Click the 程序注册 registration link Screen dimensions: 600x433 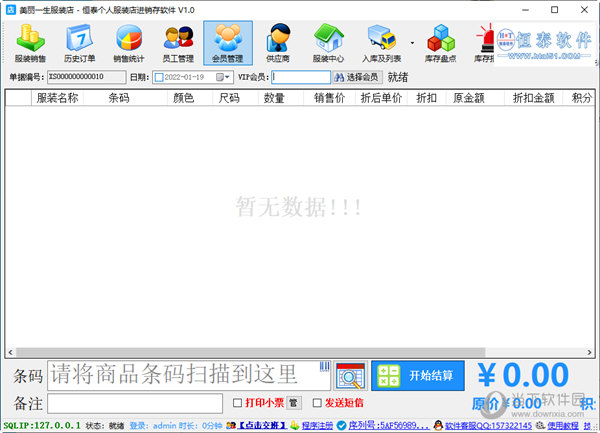(317, 425)
